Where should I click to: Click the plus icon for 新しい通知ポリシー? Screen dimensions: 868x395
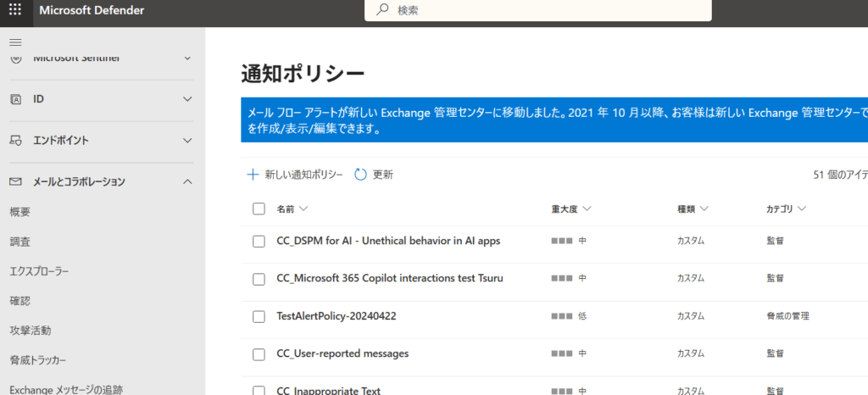tap(252, 175)
